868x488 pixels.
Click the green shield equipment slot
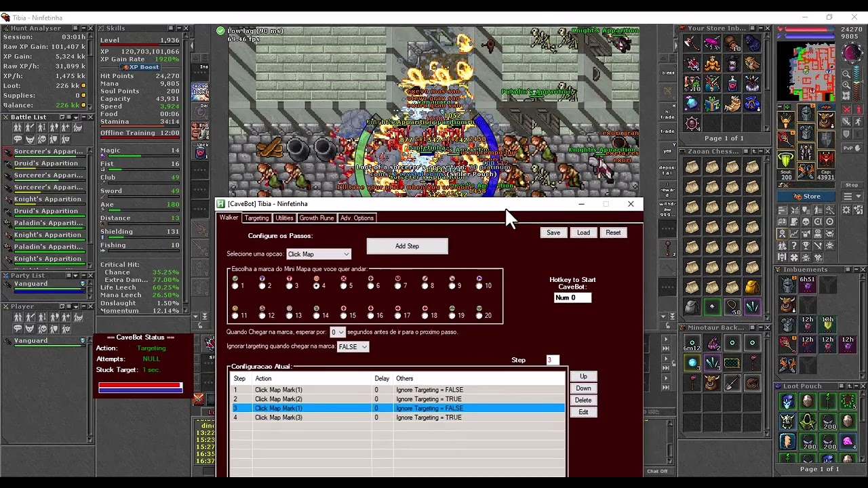coord(785,159)
